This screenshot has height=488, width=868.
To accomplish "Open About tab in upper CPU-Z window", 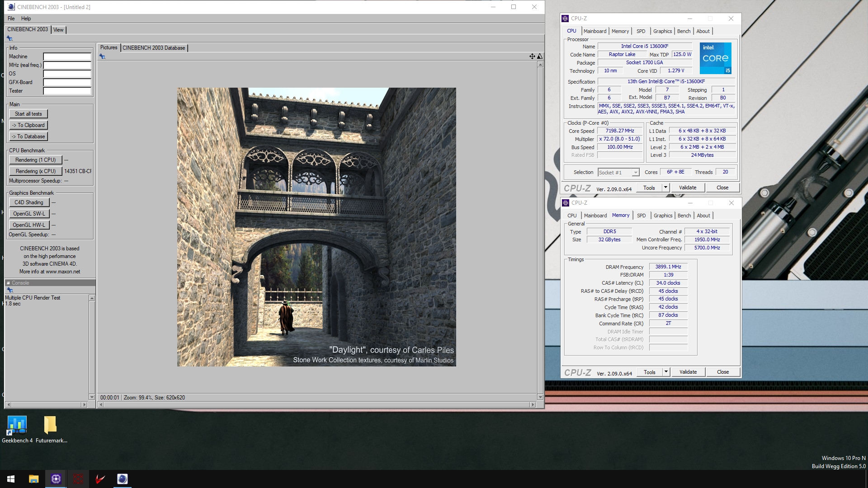I will [x=703, y=31].
